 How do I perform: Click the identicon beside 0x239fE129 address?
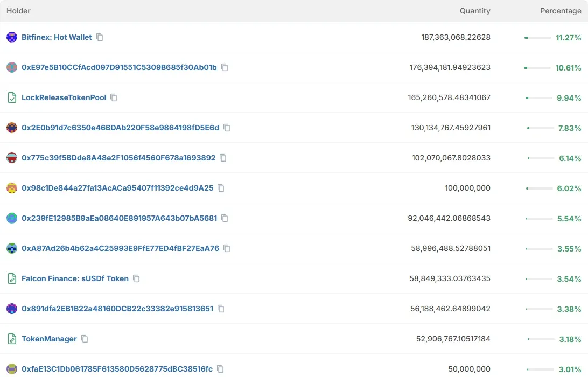point(12,218)
